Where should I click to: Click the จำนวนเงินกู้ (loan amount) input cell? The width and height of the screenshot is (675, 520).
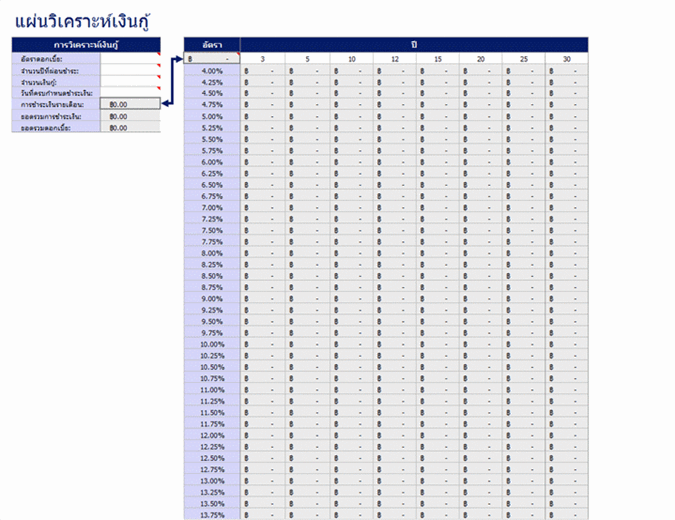click(129, 81)
